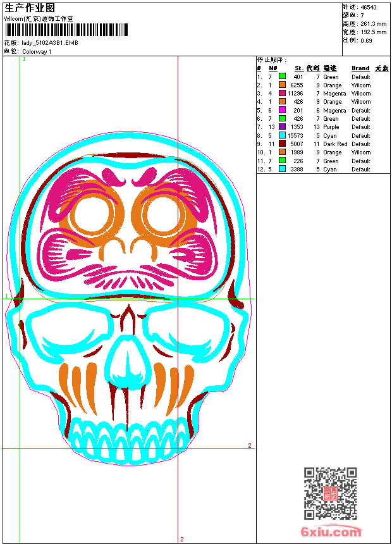Click the QR code image
Viewport: 392px width, 544px height.
point(330,493)
